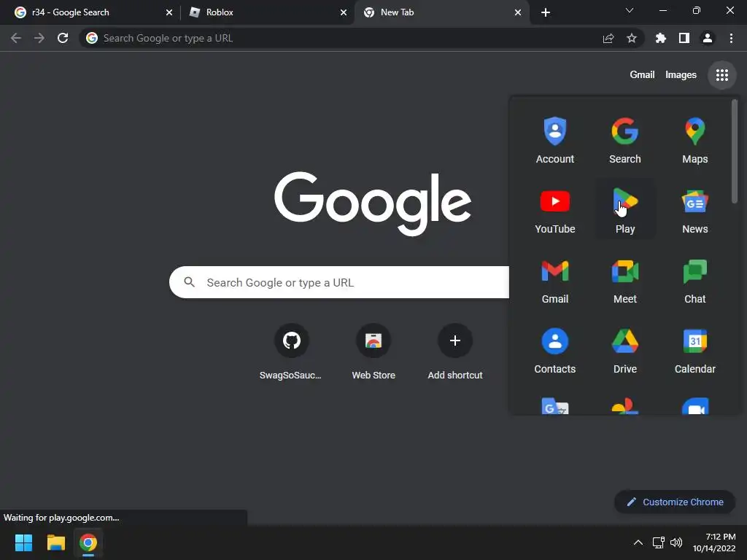This screenshot has height=560, width=747.
Task: Open Google Photos pinwheel icon
Action: pos(624,405)
